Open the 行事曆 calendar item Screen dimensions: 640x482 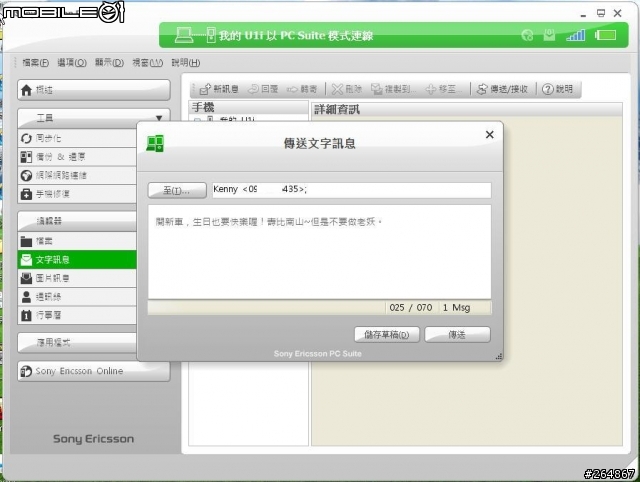77,315
